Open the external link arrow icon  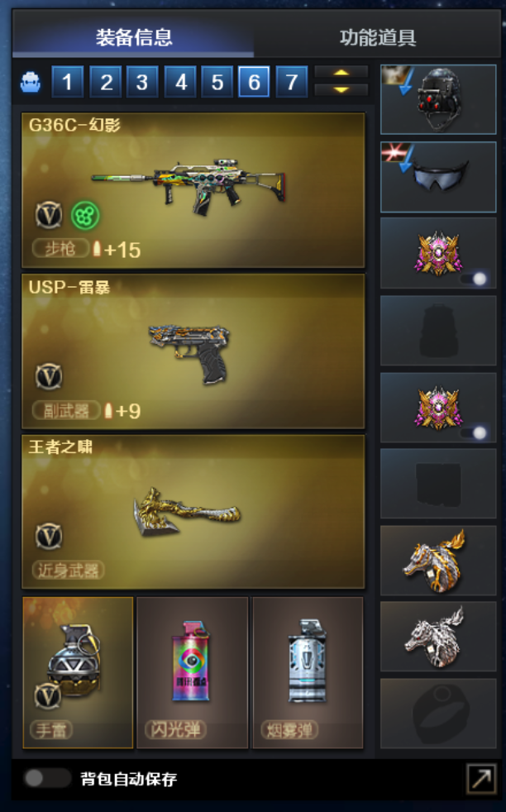(x=481, y=778)
